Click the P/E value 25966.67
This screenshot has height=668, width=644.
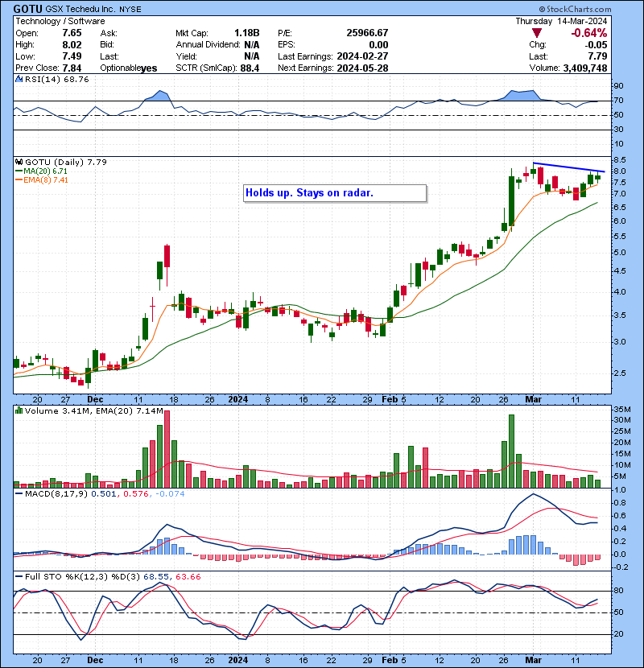coord(367,33)
